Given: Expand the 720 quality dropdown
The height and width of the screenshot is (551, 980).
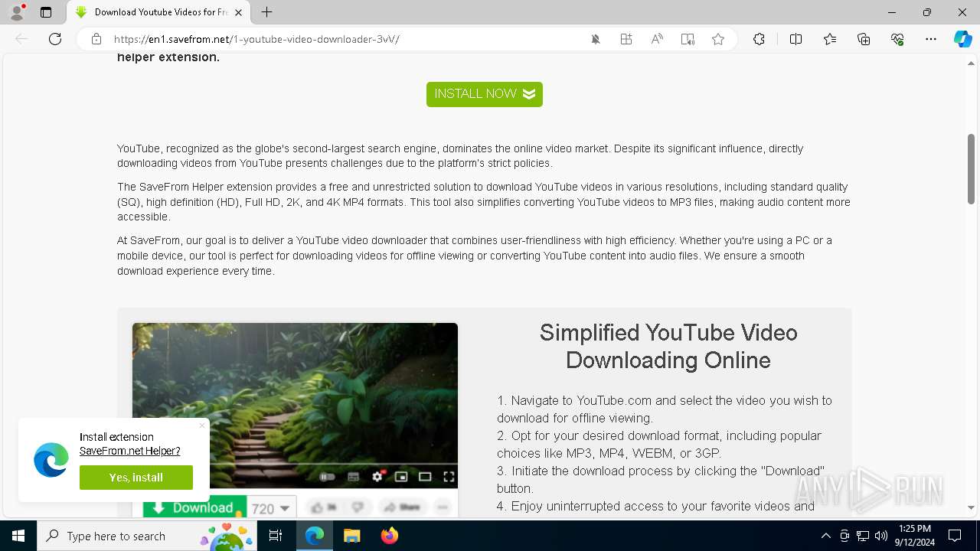Looking at the screenshot, I should click(x=272, y=508).
